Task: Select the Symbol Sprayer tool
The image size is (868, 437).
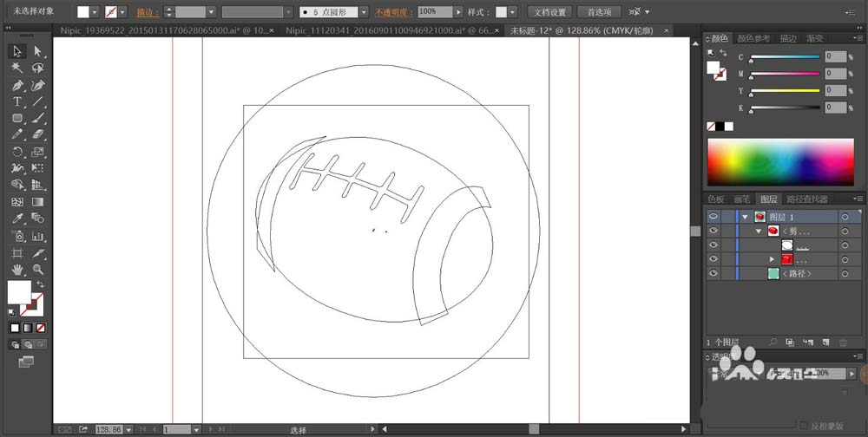Action: point(17,236)
